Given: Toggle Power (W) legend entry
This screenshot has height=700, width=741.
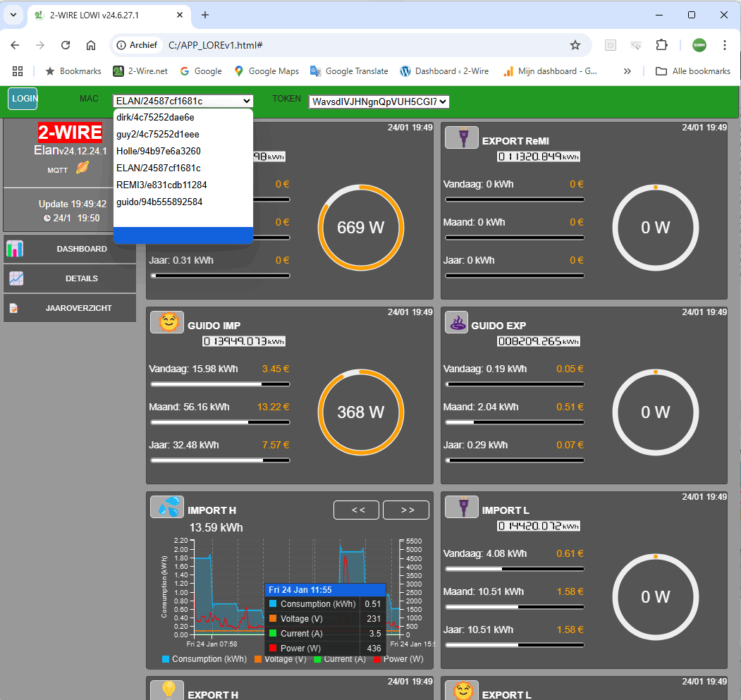Looking at the screenshot, I should 398,659.
